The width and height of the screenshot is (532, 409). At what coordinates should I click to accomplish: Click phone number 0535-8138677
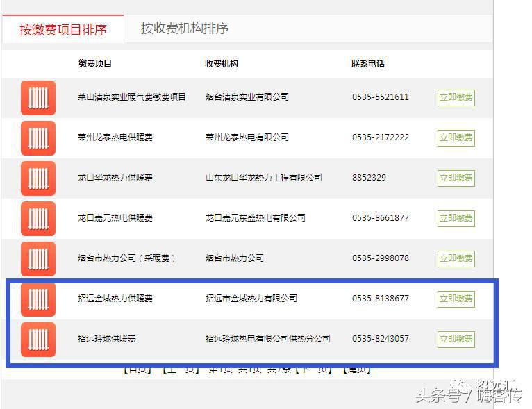(x=381, y=299)
